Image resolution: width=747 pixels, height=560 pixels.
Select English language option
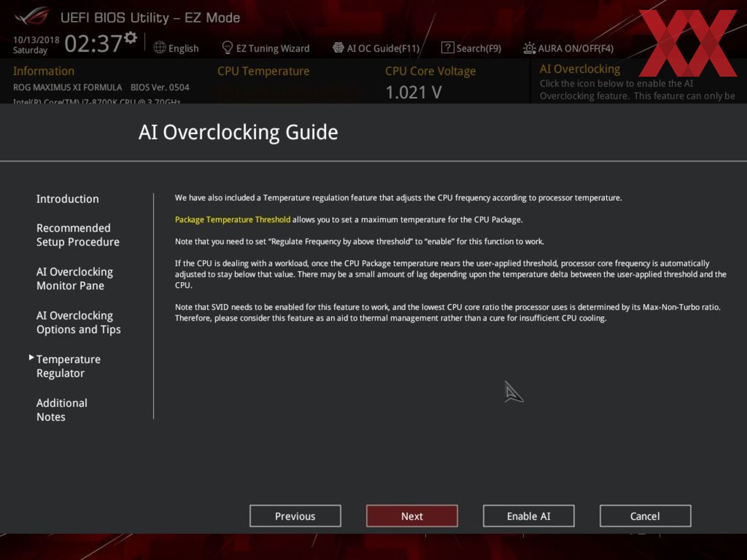183,48
